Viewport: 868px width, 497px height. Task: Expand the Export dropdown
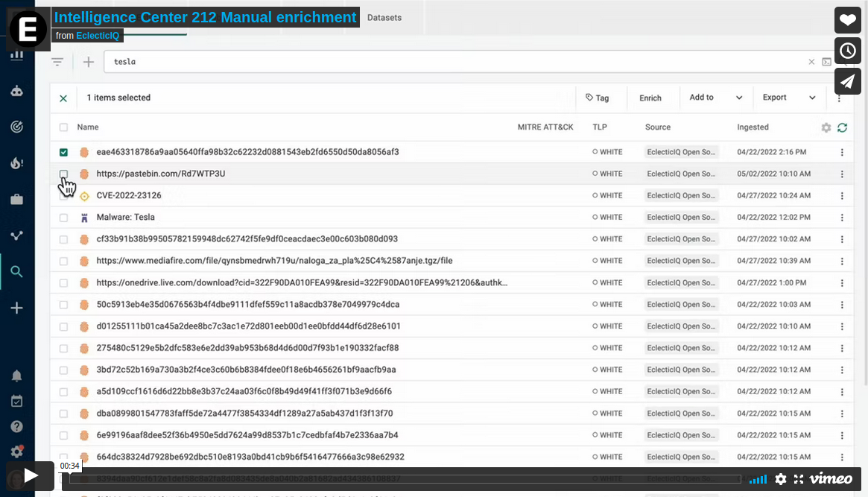[789, 98]
